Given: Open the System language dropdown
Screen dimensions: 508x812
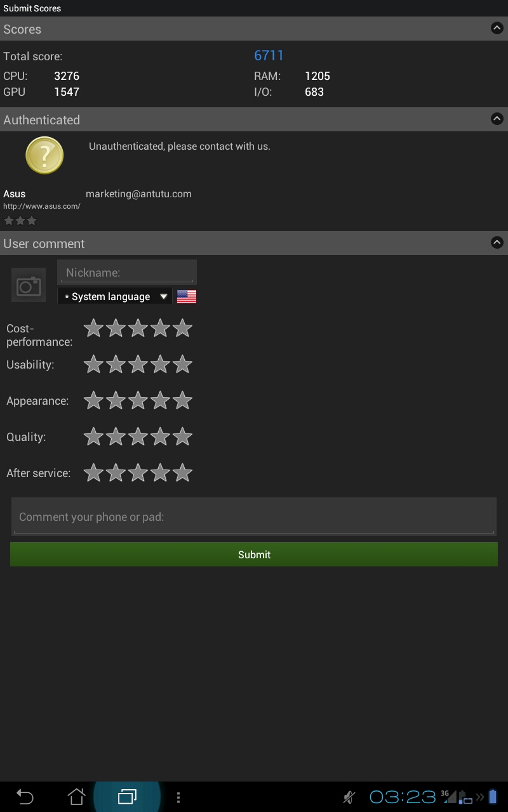Looking at the screenshot, I should click(115, 296).
